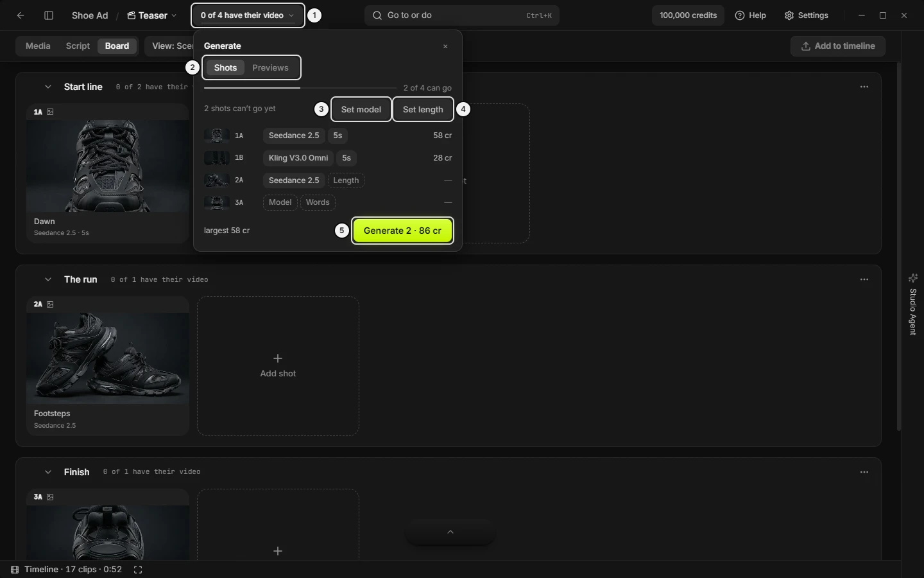Expand timeline with fullscreen icon

click(138, 570)
